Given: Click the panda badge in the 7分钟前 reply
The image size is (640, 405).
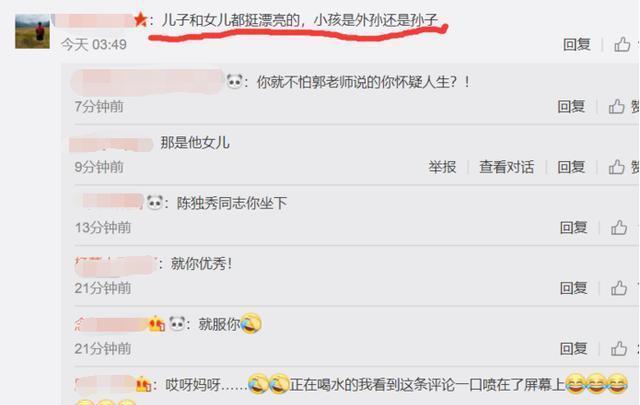Looking at the screenshot, I should click(x=235, y=82).
